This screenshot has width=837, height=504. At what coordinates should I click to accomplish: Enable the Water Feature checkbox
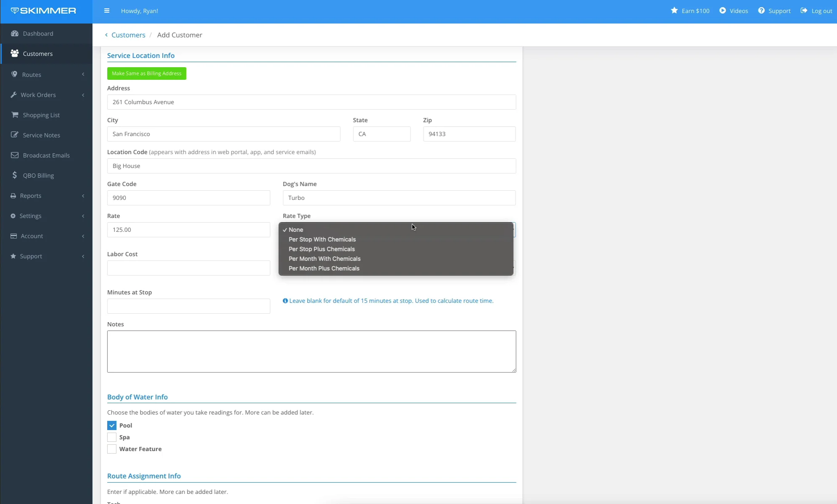tap(112, 449)
